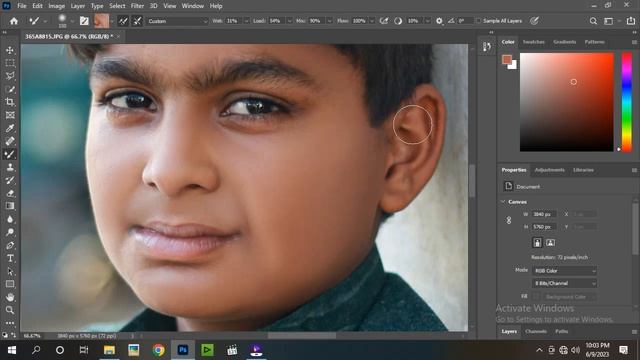This screenshot has width=640, height=360.
Task: Select the Crop tool
Action: pyautogui.click(x=10, y=102)
